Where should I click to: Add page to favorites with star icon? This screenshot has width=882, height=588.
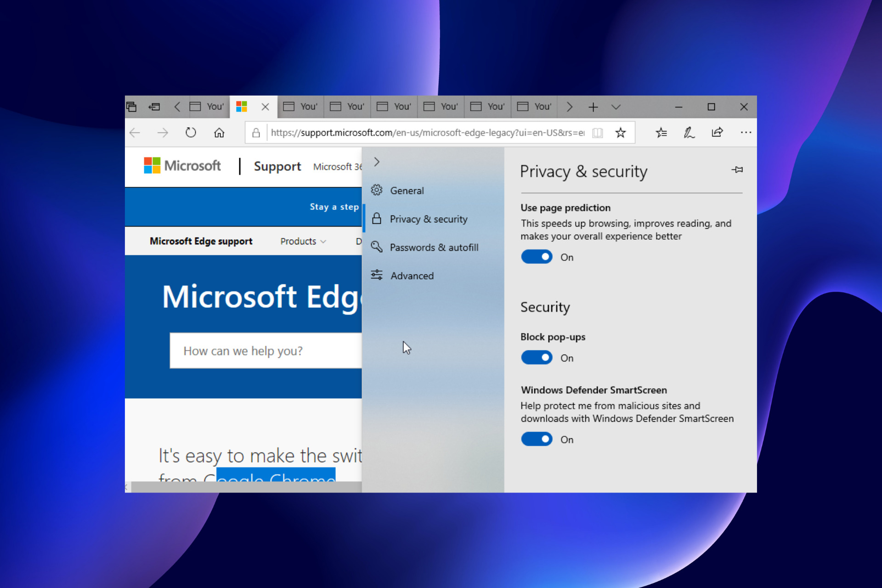[x=621, y=133]
